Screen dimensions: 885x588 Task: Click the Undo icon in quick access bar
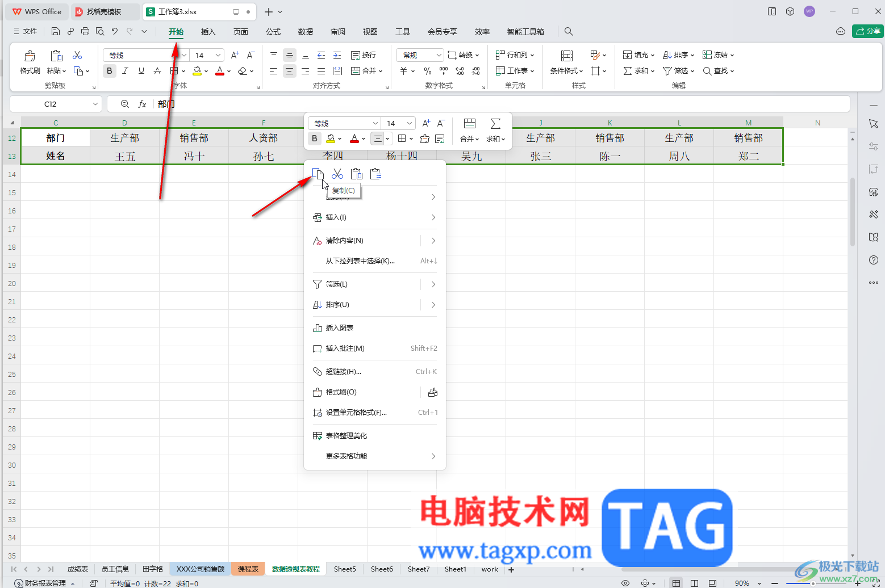click(x=115, y=32)
